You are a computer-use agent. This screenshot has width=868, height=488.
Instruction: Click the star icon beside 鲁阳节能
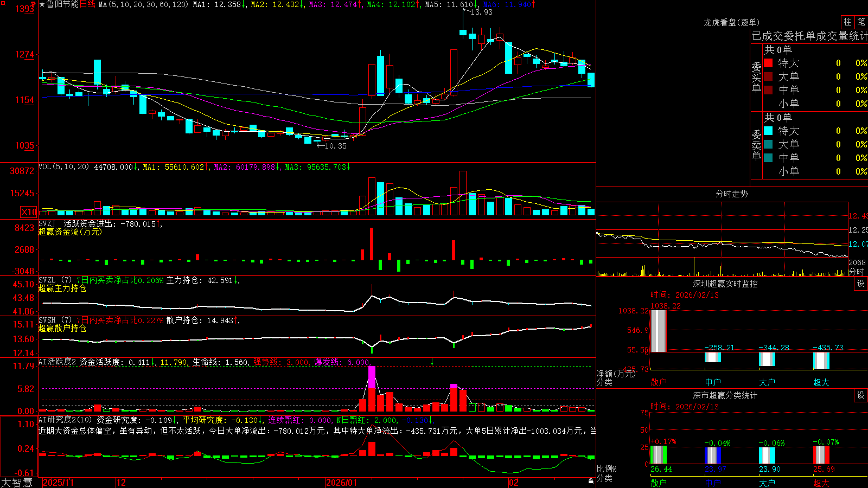(x=42, y=4)
